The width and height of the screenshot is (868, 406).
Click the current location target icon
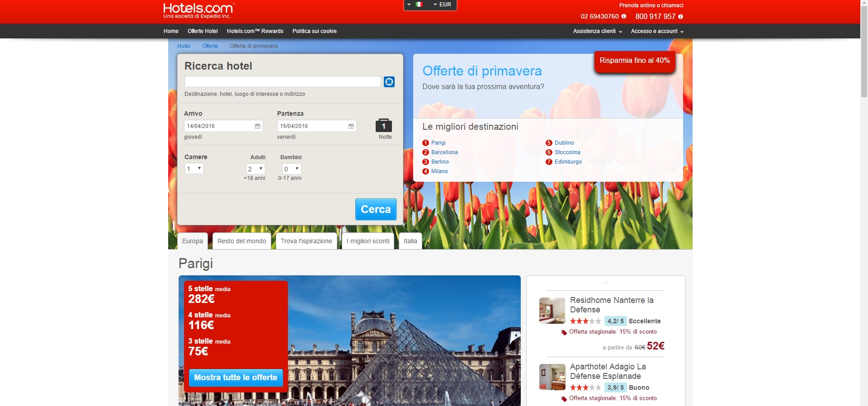click(x=389, y=82)
